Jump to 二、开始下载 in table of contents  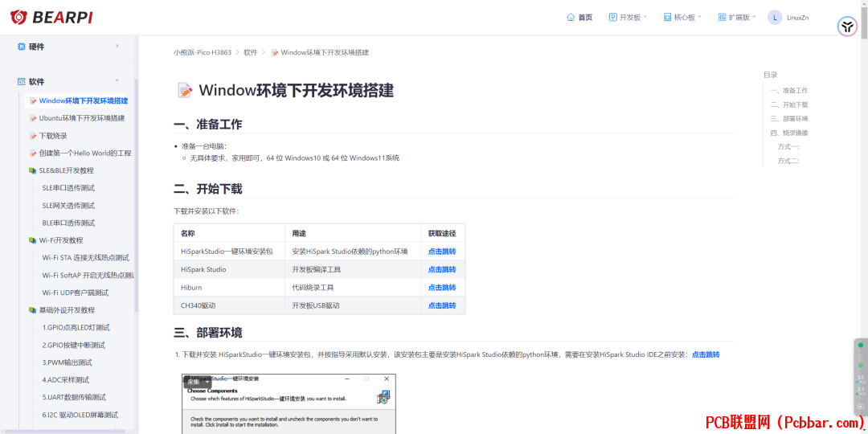[x=789, y=104]
